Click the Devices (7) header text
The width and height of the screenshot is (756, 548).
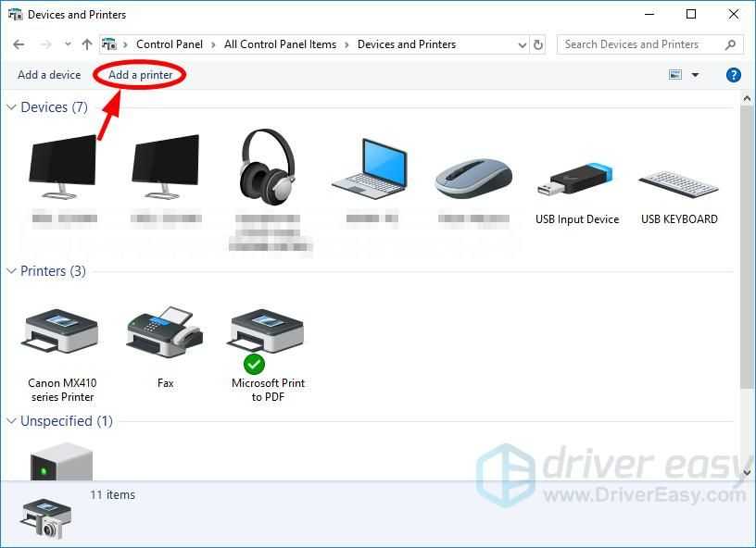click(54, 106)
